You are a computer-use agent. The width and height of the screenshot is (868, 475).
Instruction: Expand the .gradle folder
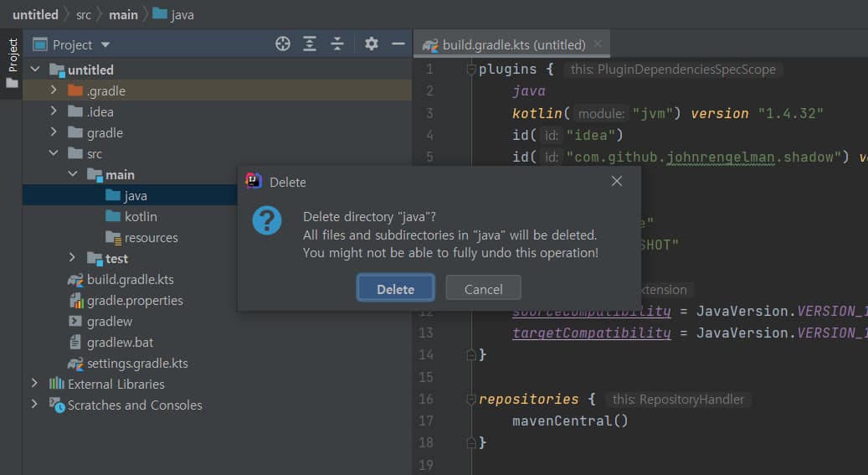54,90
